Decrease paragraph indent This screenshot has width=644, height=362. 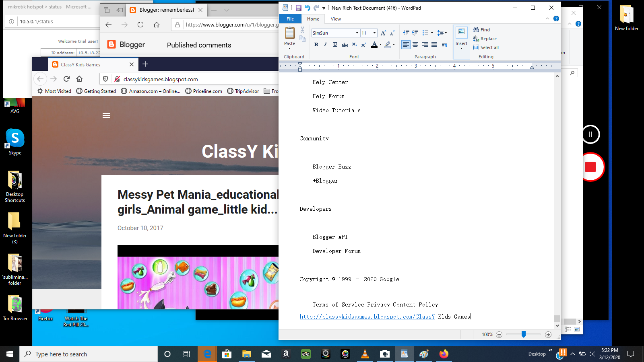[x=406, y=33]
